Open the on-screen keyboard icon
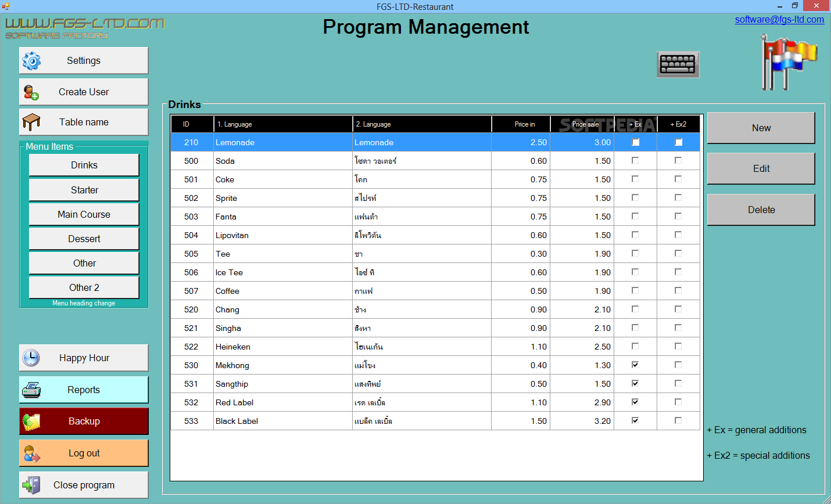The height and width of the screenshot is (504, 831). click(678, 64)
